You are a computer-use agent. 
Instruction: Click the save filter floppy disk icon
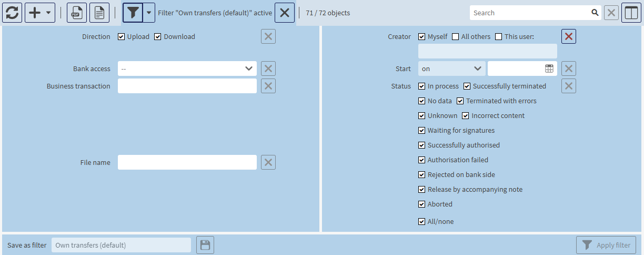click(x=205, y=245)
